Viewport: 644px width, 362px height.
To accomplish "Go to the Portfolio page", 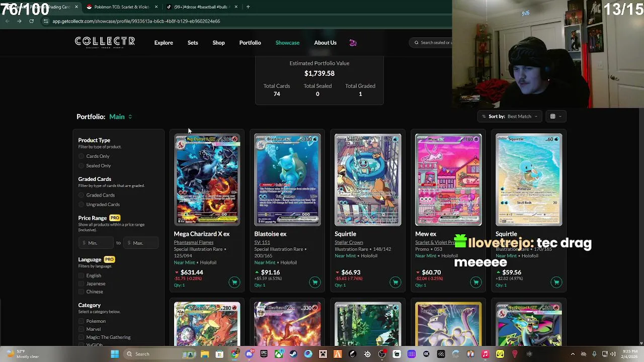I will (250, 43).
